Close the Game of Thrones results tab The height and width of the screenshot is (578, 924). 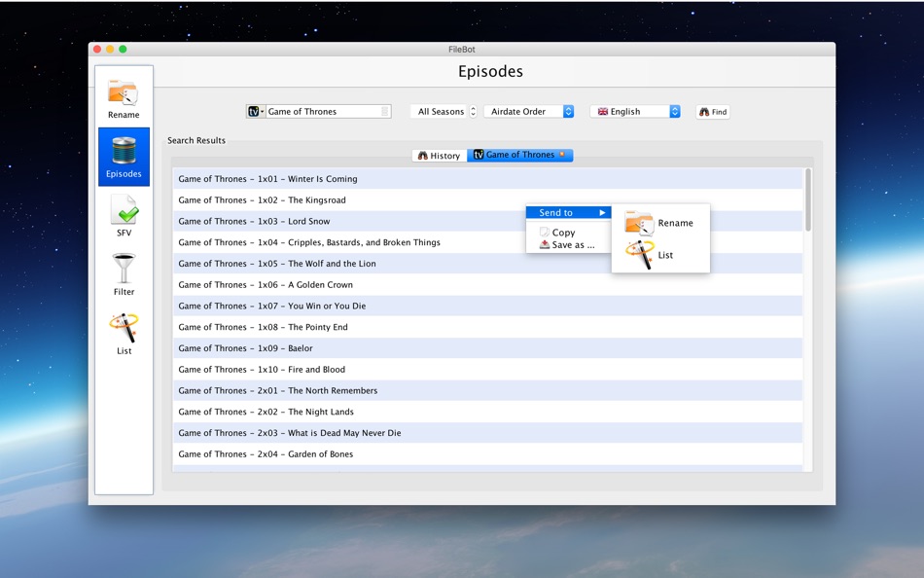561,155
